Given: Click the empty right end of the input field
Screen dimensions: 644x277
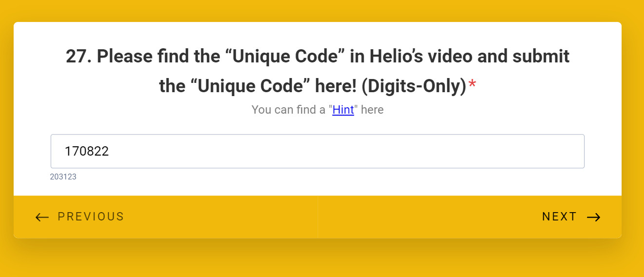Looking at the screenshot, I should (536, 151).
